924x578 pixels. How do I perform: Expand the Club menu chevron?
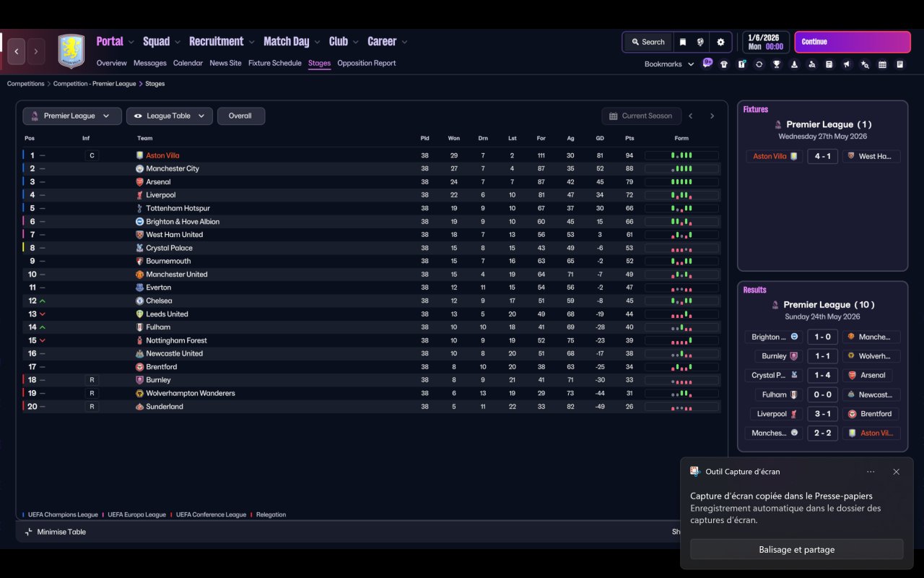point(356,42)
